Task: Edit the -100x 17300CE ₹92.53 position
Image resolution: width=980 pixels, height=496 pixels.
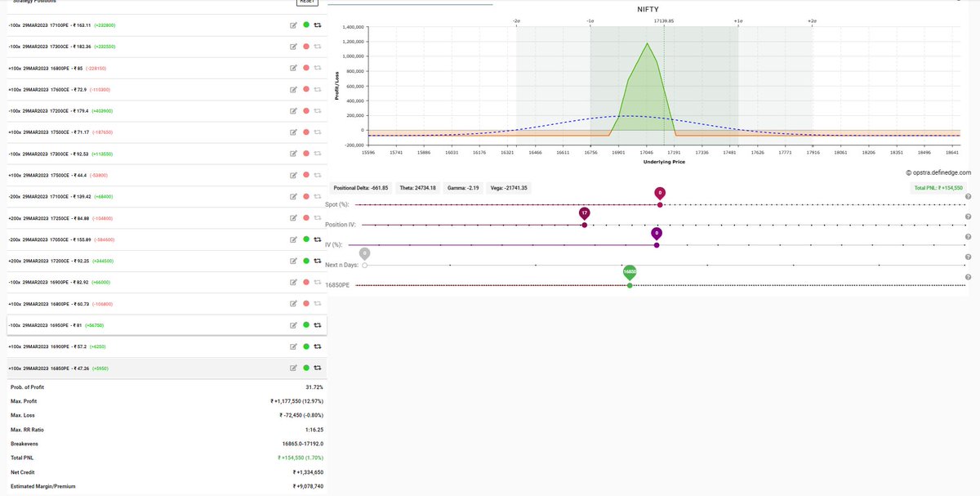Action: point(293,154)
